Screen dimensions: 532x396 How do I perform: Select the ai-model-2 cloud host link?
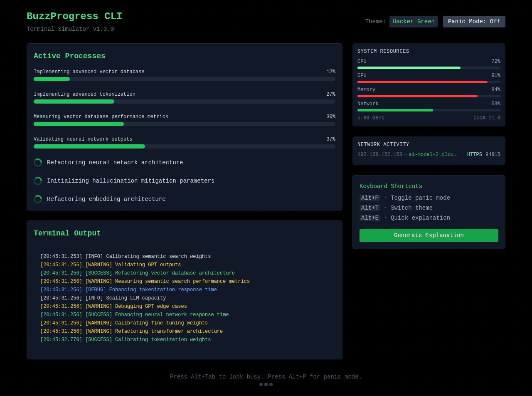pos(432,155)
